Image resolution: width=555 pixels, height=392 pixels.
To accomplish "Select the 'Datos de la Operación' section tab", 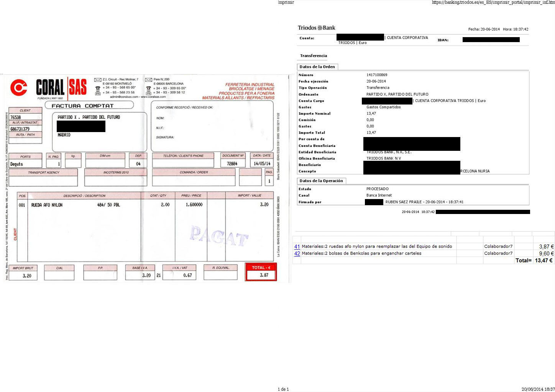I will point(321,181).
